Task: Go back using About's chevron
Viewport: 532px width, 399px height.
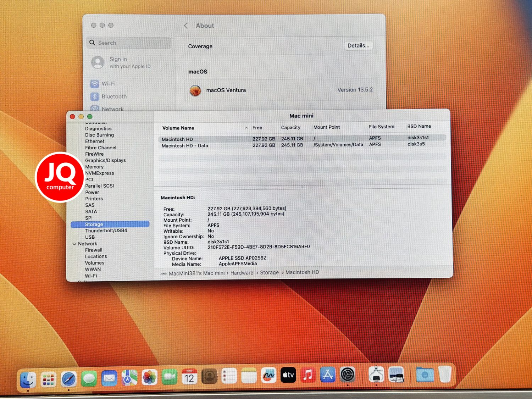Action: point(186,26)
